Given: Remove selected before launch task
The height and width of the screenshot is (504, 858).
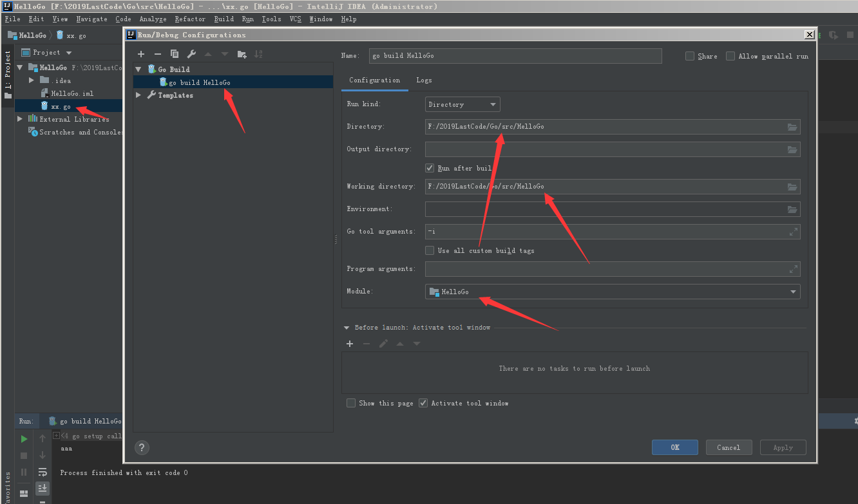Looking at the screenshot, I should click(x=367, y=344).
